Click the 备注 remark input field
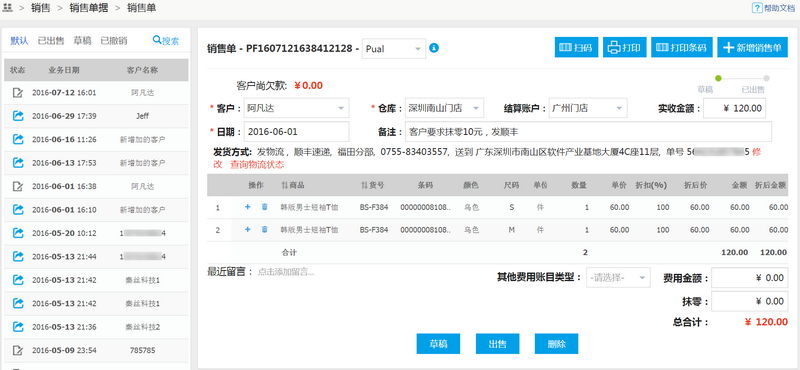Image resolution: width=800 pixels, height=370 pixels. coord(589,132)
